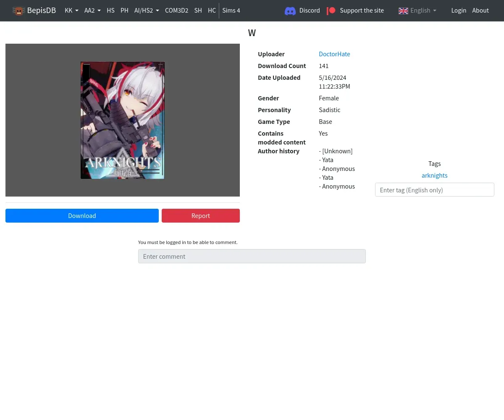
Task: Go to the PH section
Action: [124, 10]
